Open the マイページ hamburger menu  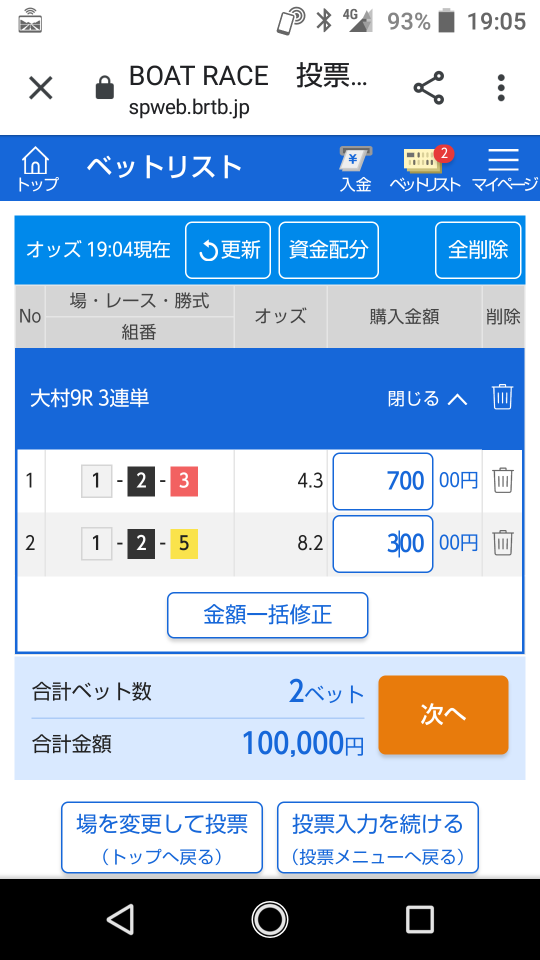click(504, 170)
